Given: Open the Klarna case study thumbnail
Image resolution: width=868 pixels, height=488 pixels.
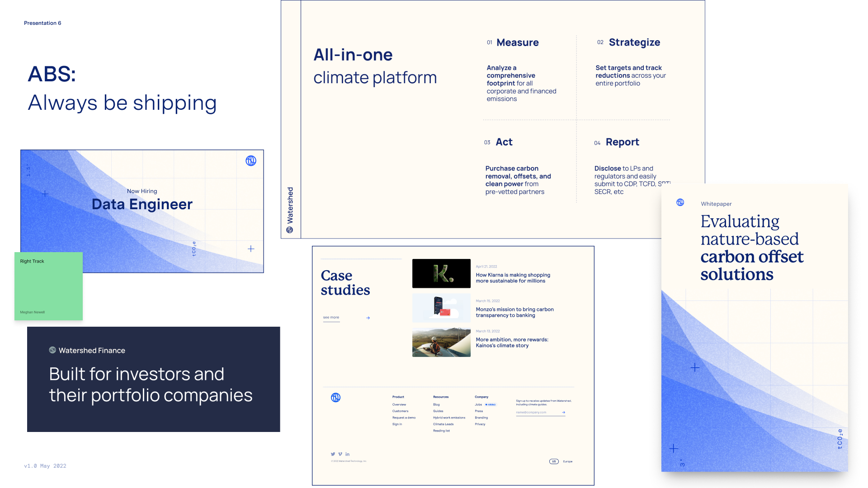Looking at the screenshot, I should pyautogui.click(x=441, y=273).
